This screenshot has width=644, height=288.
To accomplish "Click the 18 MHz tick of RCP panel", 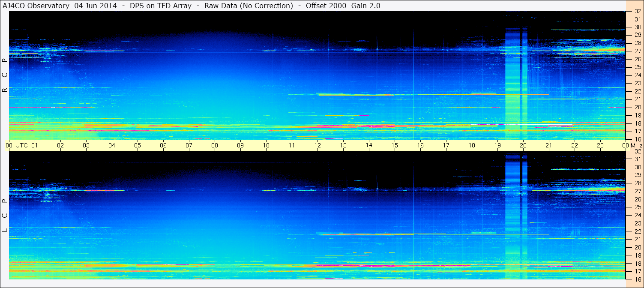I will pos(638,123).
